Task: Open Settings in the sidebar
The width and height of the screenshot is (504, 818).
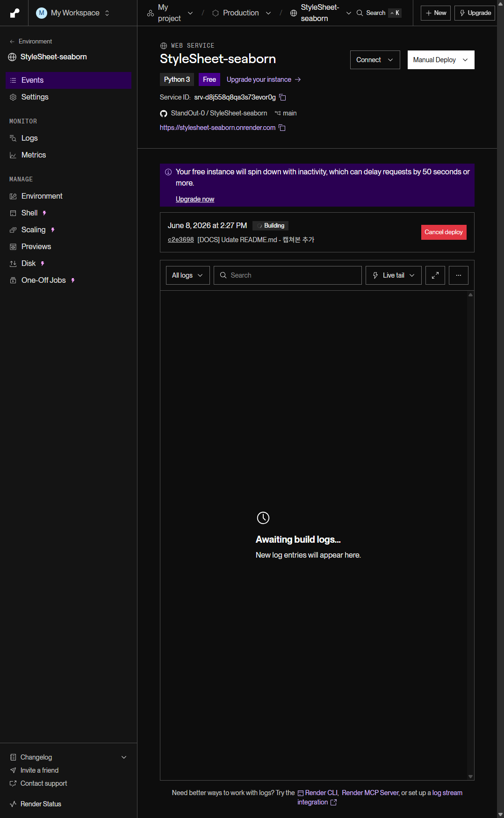Action: tap(68, 97)
